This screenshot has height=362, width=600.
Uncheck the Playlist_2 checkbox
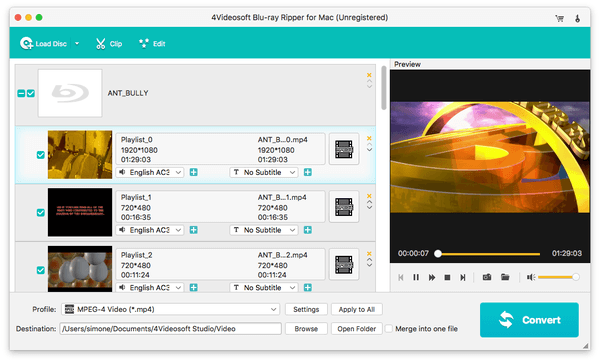tap(41, 271)
